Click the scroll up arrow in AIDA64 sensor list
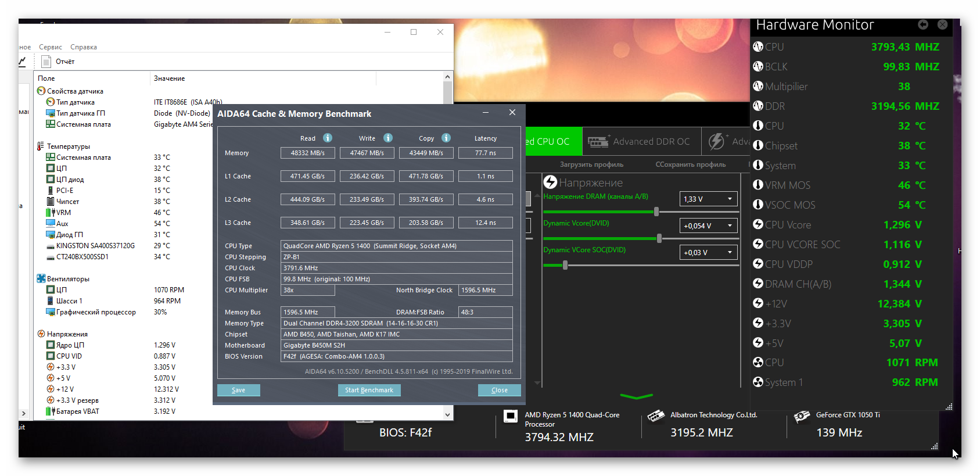The width and height of the screenshot is (980, 476). 447,77
